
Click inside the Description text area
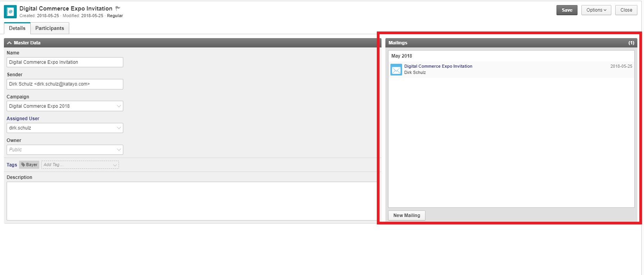click(191, 201)
